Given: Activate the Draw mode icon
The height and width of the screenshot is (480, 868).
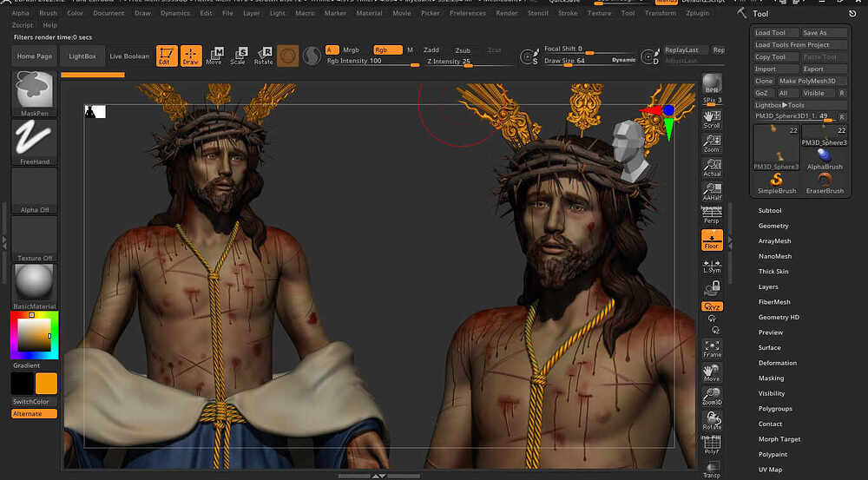Looking at the screenshot, I should pyautogui.click(x=191, y=56).
